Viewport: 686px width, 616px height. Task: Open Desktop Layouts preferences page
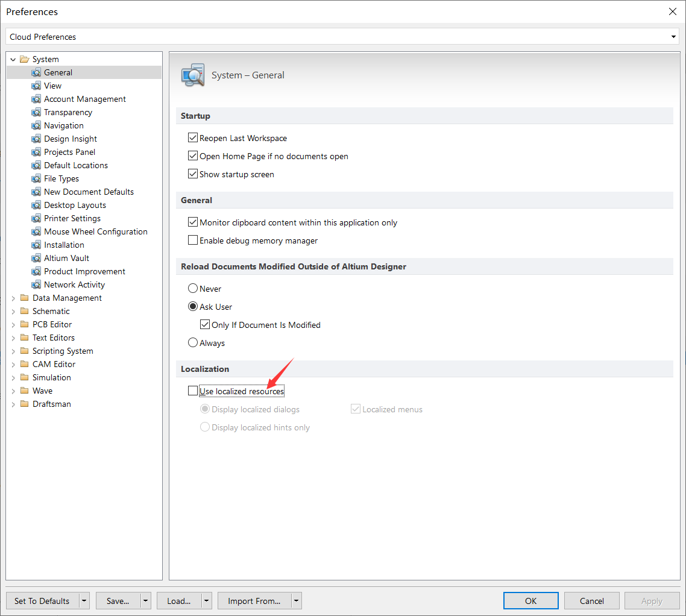(75, 205)
